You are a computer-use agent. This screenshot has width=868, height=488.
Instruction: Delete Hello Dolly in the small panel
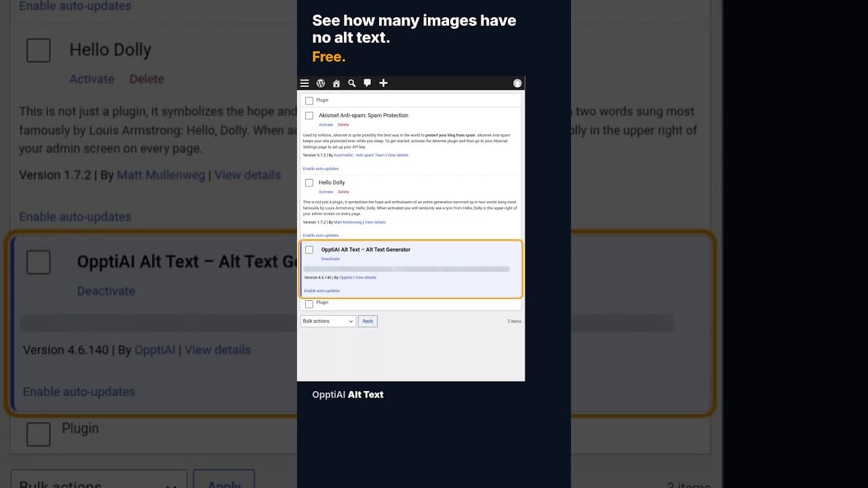[x=343, y=192]
